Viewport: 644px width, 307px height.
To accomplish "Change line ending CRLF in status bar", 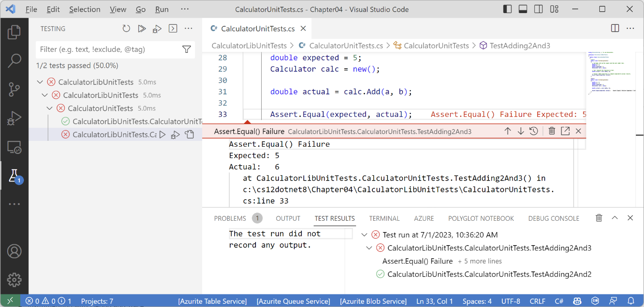I will (x=537, y=301).
